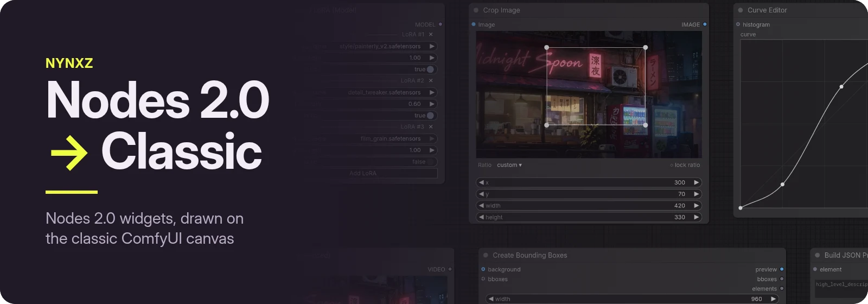Increase crop height with right arrow
Screen dimensions: 868x304
697,217
